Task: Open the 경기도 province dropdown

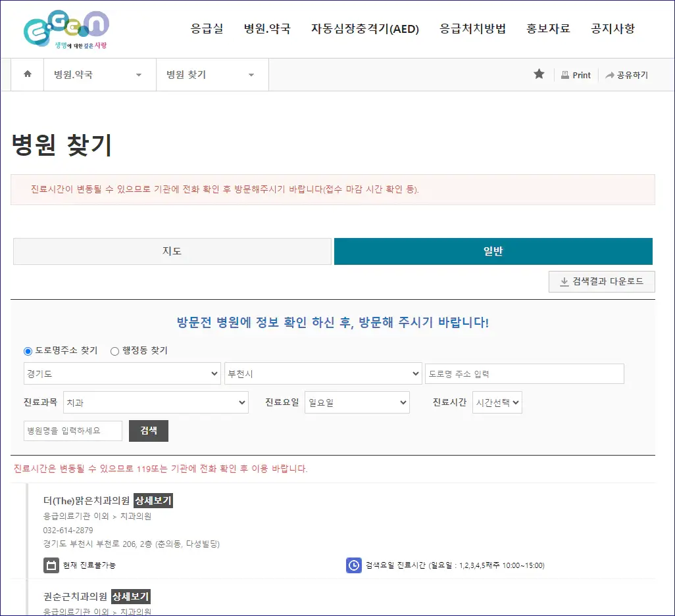Action: click(x=122, y=373)
